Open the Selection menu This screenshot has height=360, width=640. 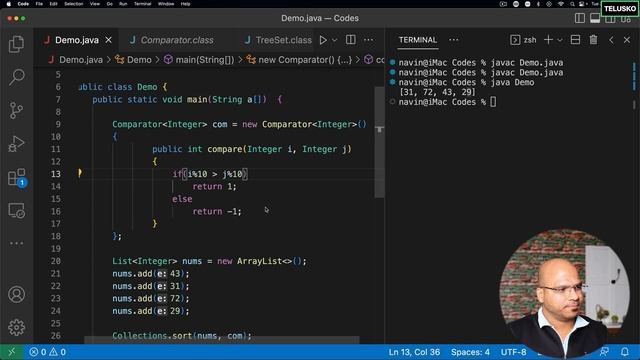(x=73, y=4)
